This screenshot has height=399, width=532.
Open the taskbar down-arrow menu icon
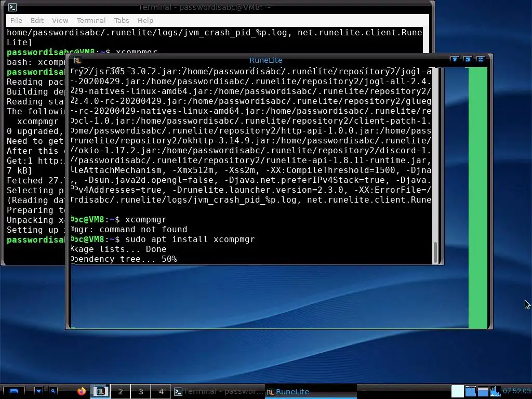click(x=38, y=391)
